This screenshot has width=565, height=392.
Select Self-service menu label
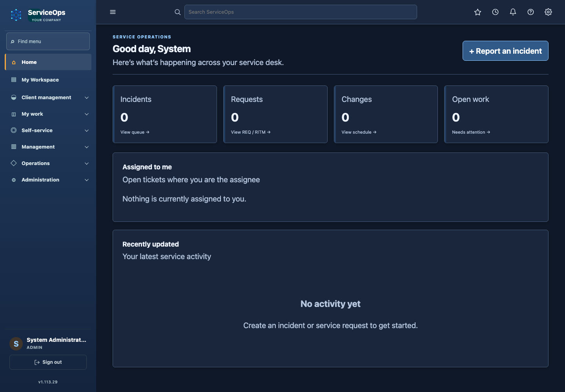tap(37, 130)
